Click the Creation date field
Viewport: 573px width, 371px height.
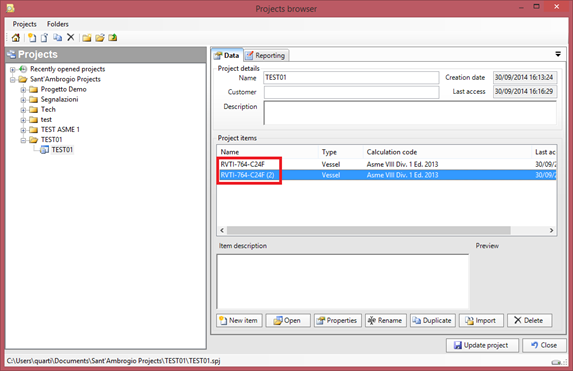[x=525, y=77]
